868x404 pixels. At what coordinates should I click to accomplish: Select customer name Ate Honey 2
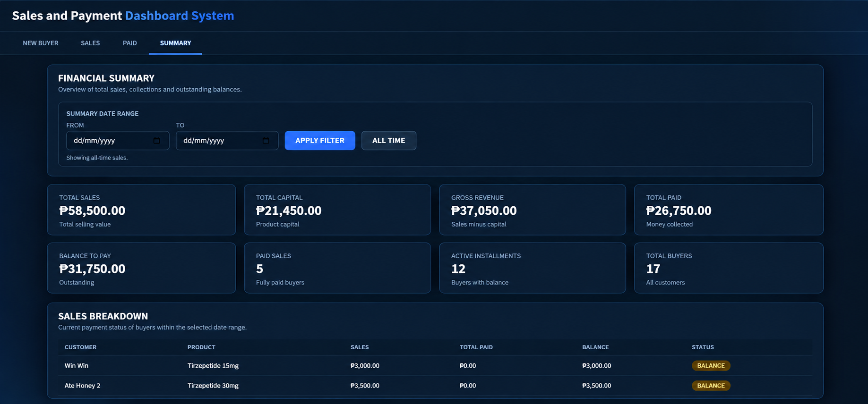click(82, 386)
